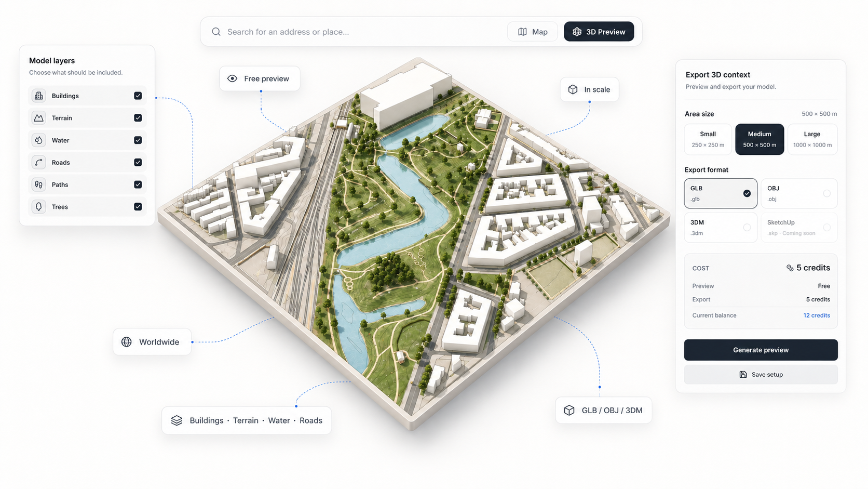
Task: Click the stacked layers icon
Action: coord(177,420)
